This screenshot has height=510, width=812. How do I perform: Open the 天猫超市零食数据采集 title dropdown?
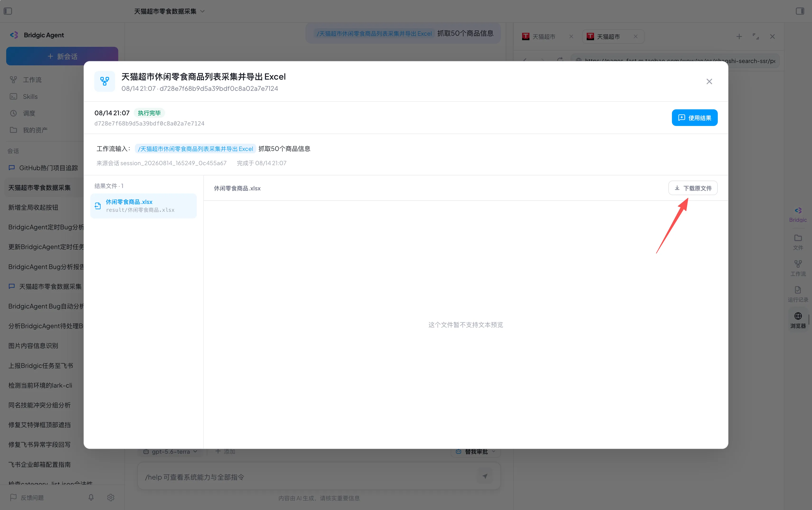(x=169, y=11)
